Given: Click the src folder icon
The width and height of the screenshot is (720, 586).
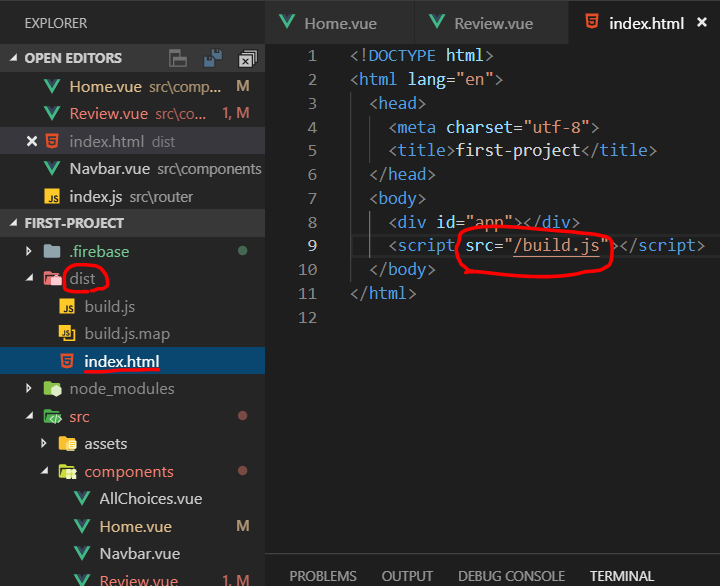Looking at the screenshot, I should click(52, 417).
